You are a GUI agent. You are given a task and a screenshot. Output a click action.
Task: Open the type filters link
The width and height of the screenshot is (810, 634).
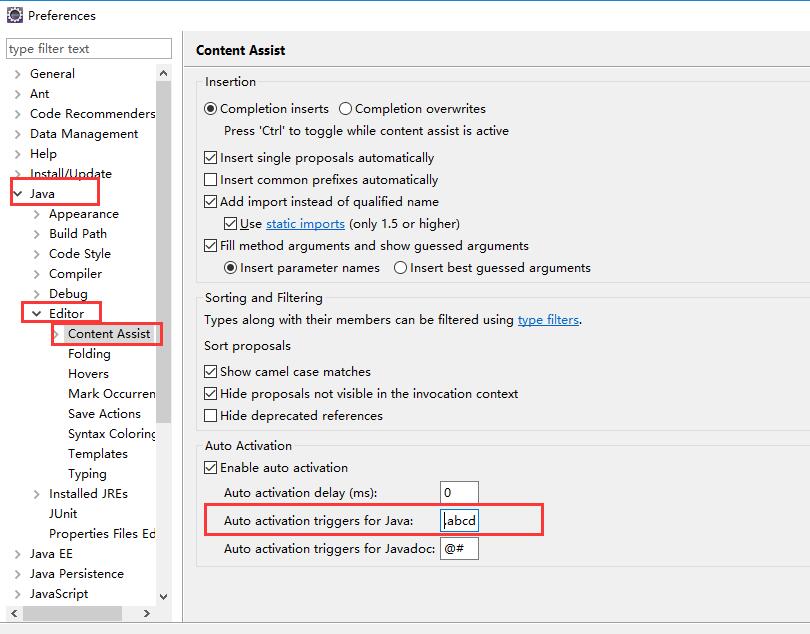pyautogui.click(x=548, y=320)
